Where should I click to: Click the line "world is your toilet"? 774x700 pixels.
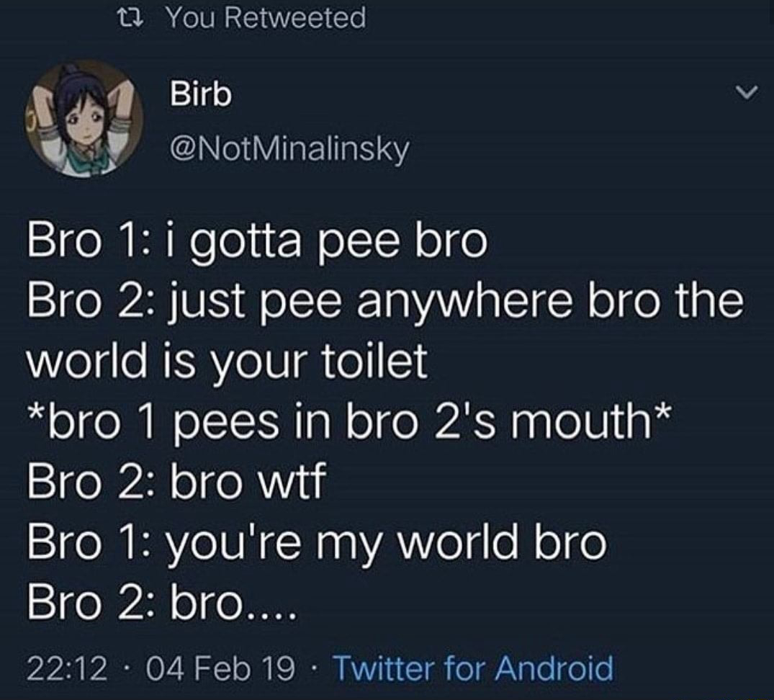(227, 361)
